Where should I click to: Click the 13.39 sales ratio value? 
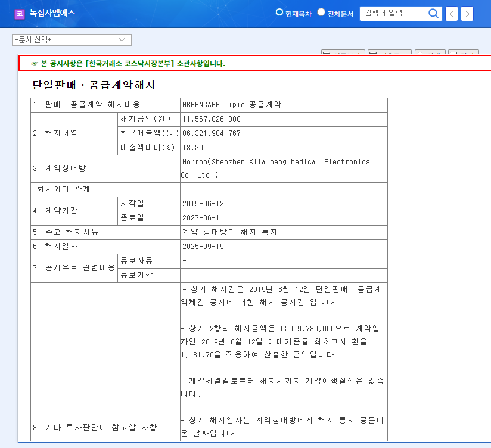pos(193,148)
